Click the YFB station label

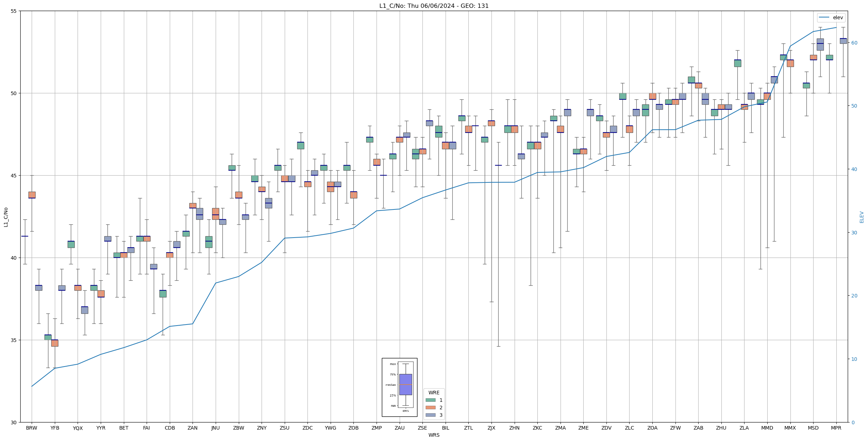55,428
